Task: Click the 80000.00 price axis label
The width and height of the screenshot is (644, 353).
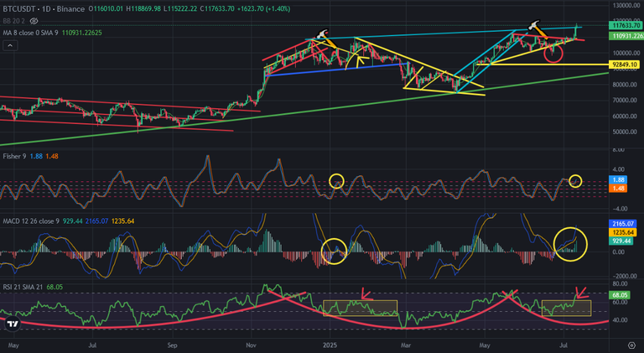Action: pos(626,85)
